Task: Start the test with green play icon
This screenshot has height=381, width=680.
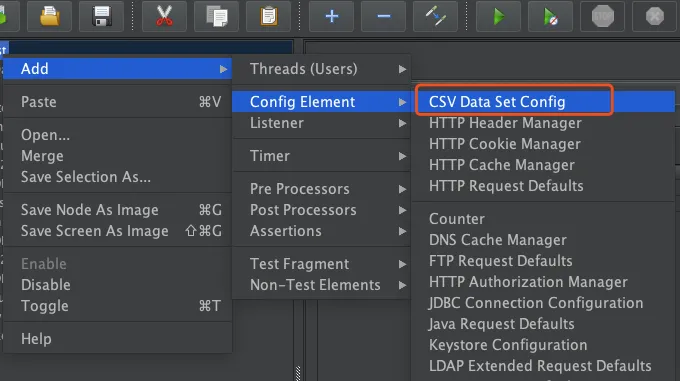Action: 498,16
